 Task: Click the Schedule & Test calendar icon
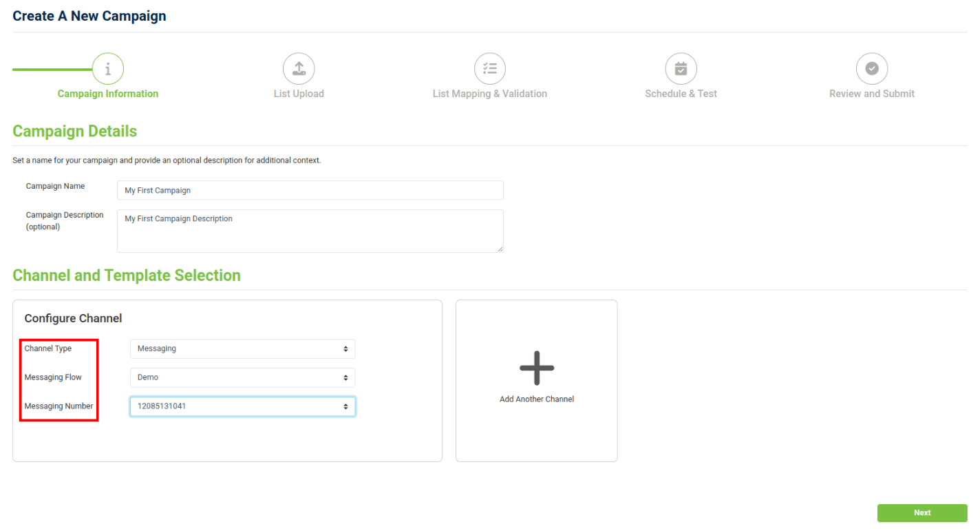coord(681,69)
